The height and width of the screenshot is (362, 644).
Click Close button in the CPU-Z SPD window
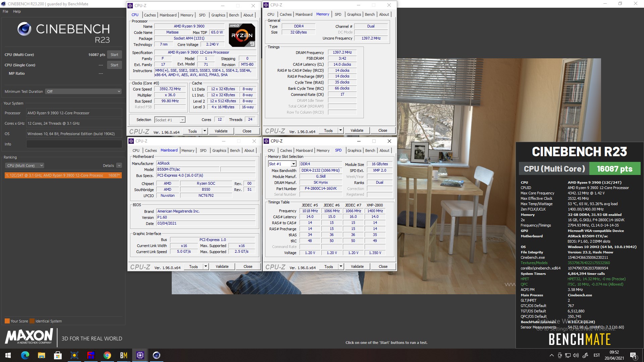[x=383, y=266]
